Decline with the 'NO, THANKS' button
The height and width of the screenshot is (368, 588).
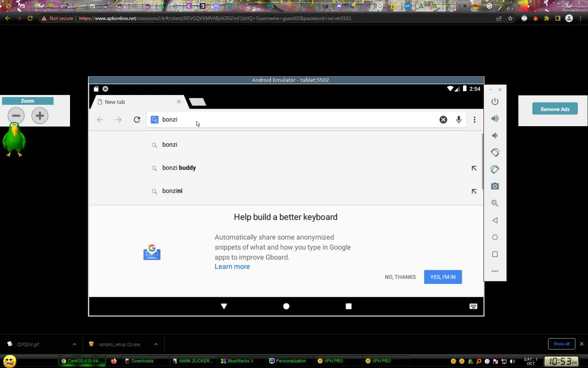pyautogui.click(x=400, y=277)
